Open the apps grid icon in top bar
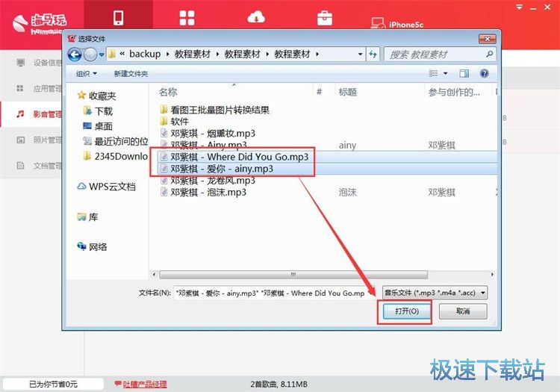Viewport: 560px width, 392px height. 187,18
